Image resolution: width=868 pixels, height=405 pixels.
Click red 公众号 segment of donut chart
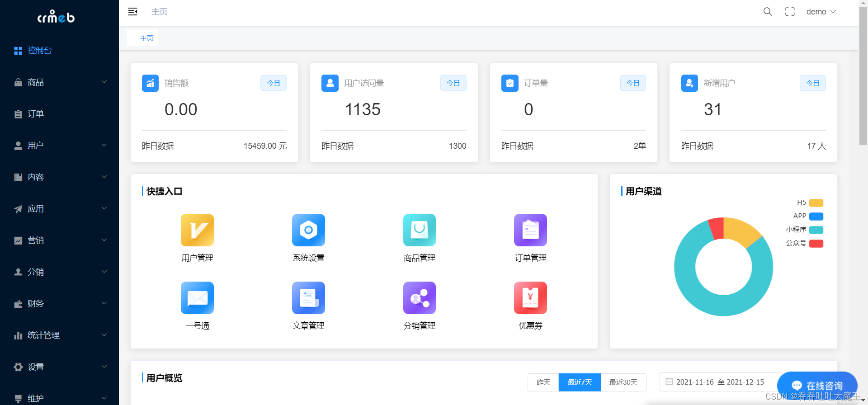click(x=717, y=228)
